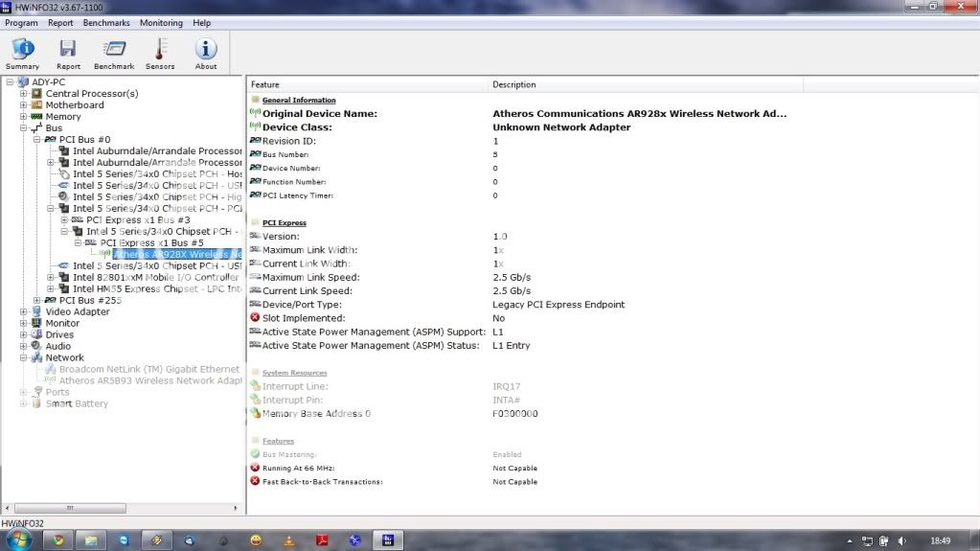Viewport: 980px width, 551px height.
Task: Select the Memory tree item
Action: 63,116
